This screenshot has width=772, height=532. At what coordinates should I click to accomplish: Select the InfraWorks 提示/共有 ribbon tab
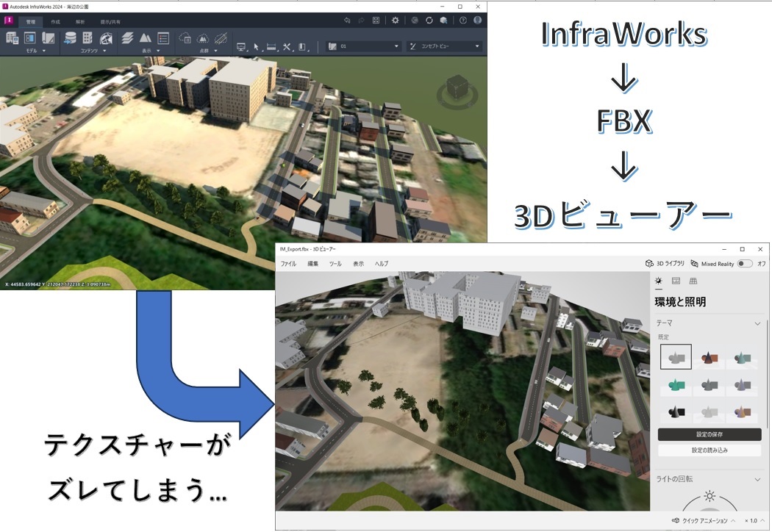[110, 21]
